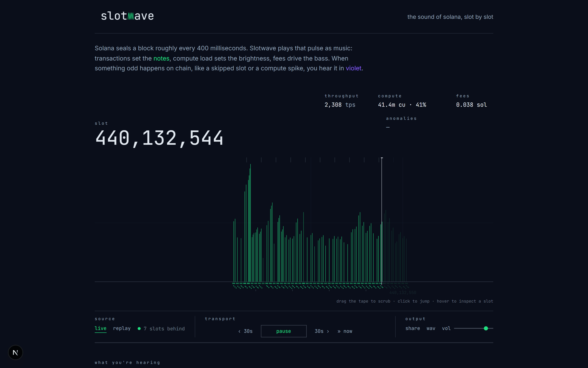This screenshot has height=368, width=588.
Task: Click the faded slot label 440,132,550
Action: pyautogui.click(x=403, y=293)
